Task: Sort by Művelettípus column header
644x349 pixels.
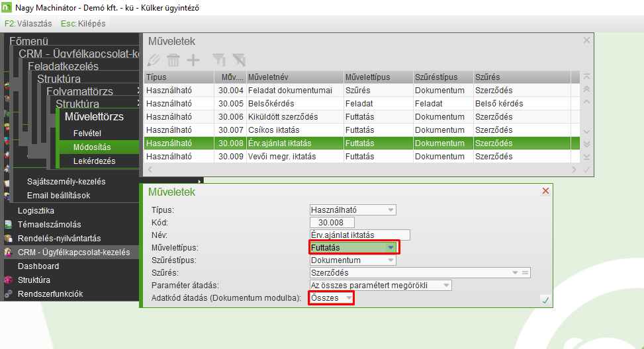Action: (x=379, y=77)
